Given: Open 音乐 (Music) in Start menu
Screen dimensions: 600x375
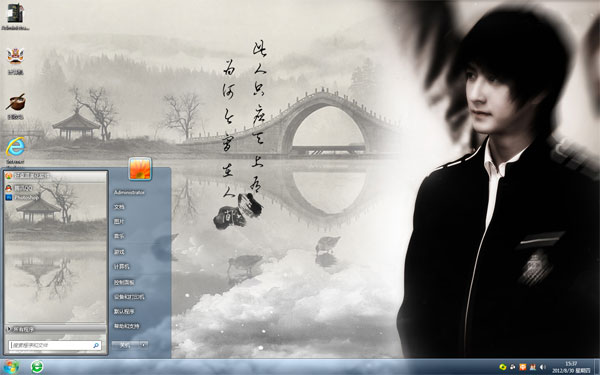Looking at the screenshot, I should click(119, 236).
